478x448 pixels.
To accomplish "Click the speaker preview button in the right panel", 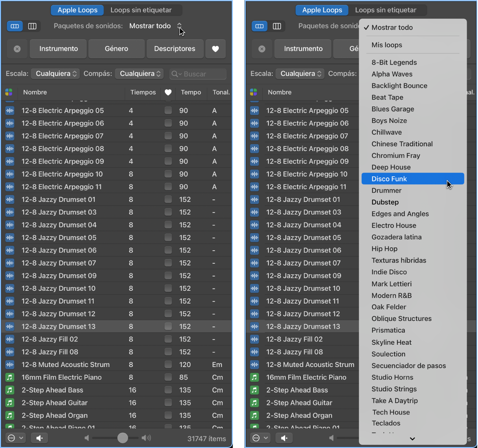I will coord(284,438).
